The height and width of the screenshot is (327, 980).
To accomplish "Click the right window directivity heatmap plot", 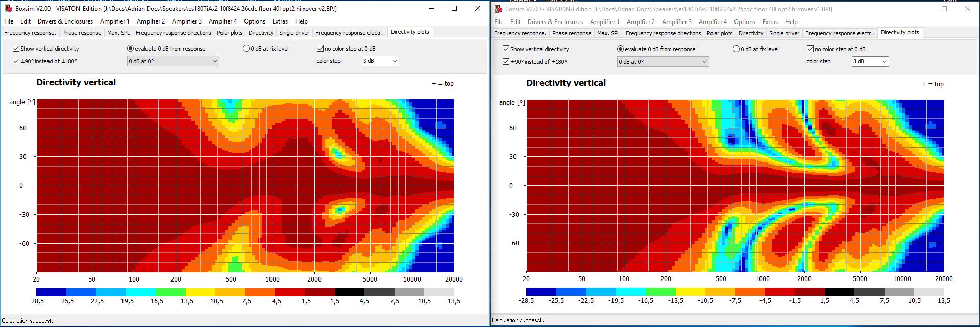I will click(735, 185).
